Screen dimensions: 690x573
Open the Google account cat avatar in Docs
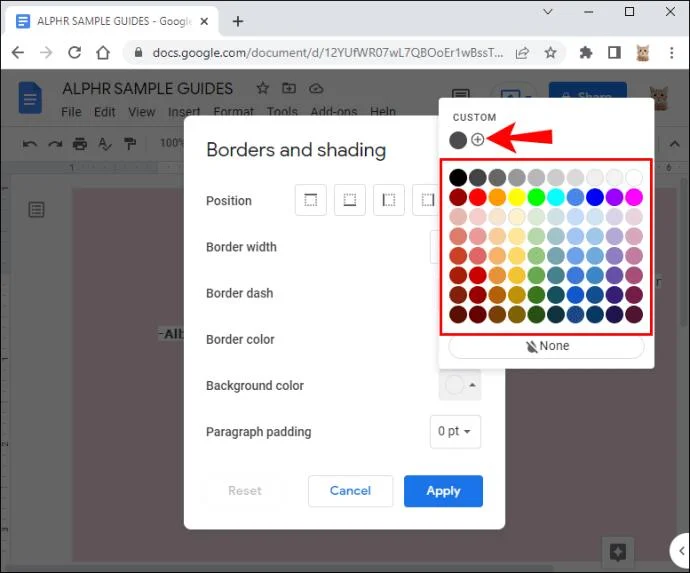660,97
